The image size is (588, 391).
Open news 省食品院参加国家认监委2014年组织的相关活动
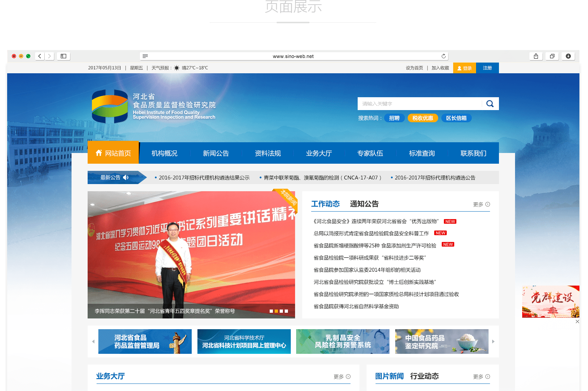pos(367,270)
